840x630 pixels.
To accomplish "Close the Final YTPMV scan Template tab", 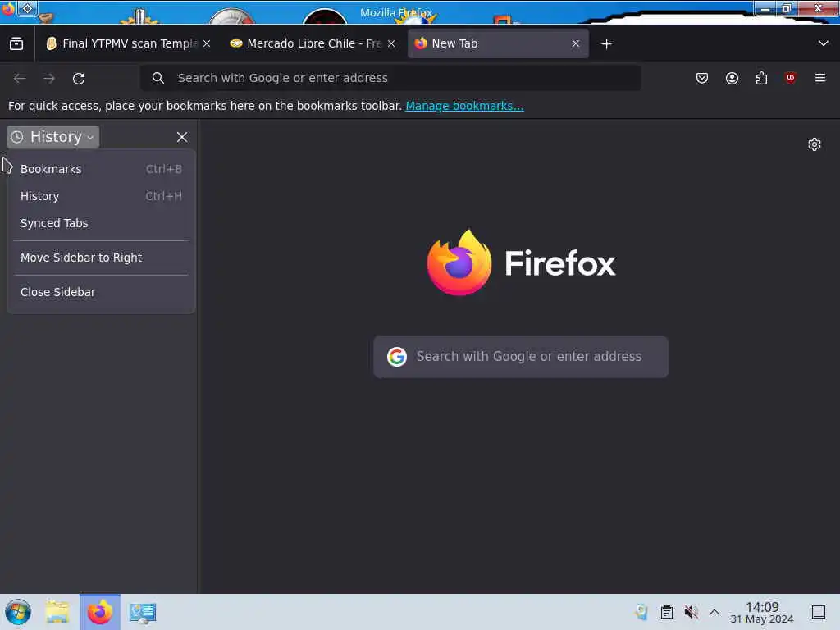I will tap(207, 44).
